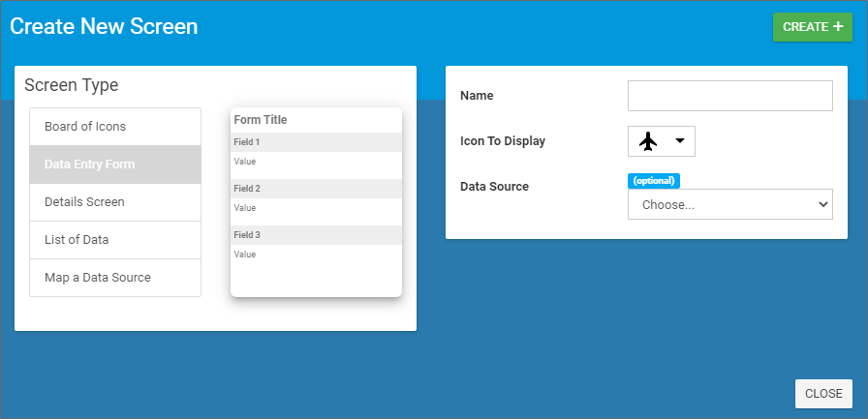Select Map a Data Source option
The width and height of the screenshot is (868, 419).
pos(115,278)
